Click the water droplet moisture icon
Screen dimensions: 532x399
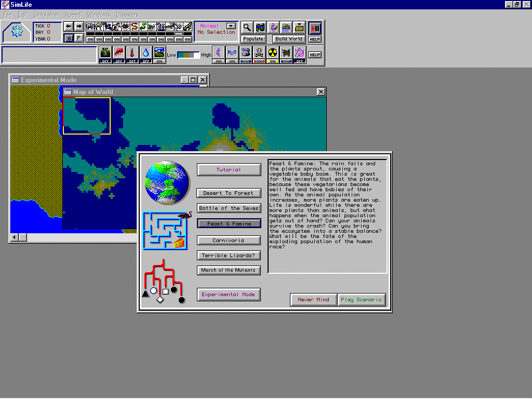point(146,52)
